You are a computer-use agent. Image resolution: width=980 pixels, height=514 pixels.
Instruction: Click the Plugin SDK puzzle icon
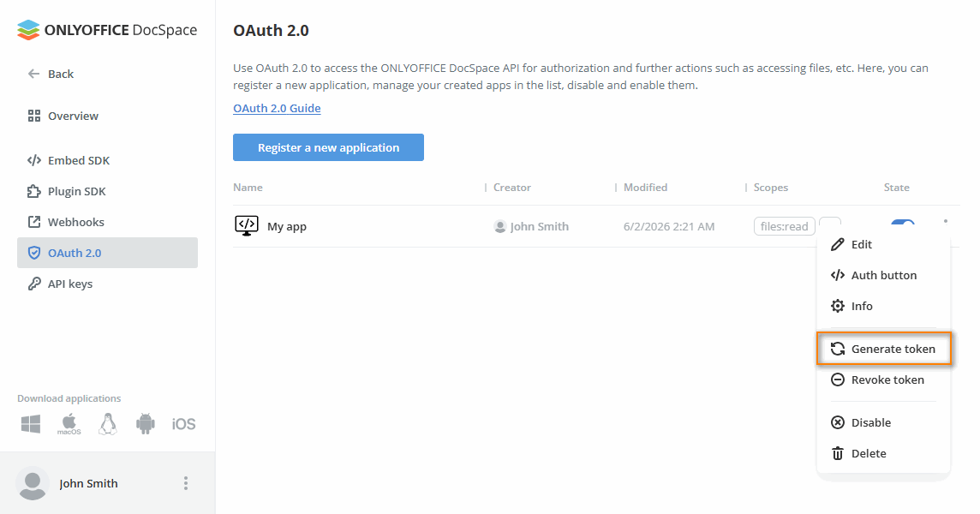pyautogui.click(x=34, y=191)
